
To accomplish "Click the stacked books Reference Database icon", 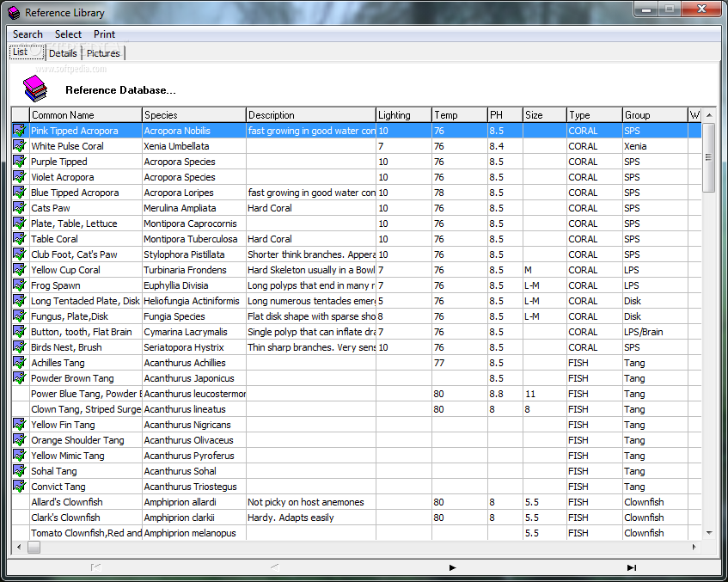I will (35, 89).
